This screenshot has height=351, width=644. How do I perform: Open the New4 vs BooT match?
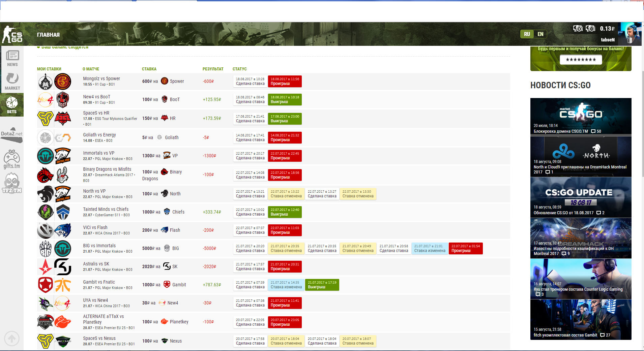click(x=97, y=97)
